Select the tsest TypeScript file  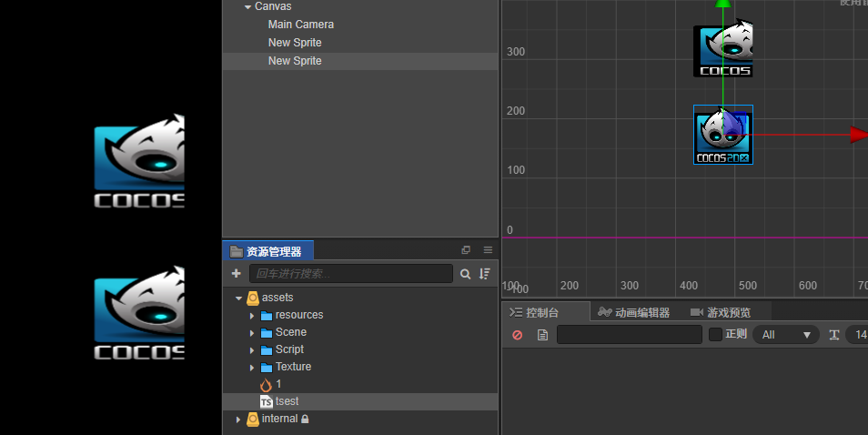[x=287, y=401]
